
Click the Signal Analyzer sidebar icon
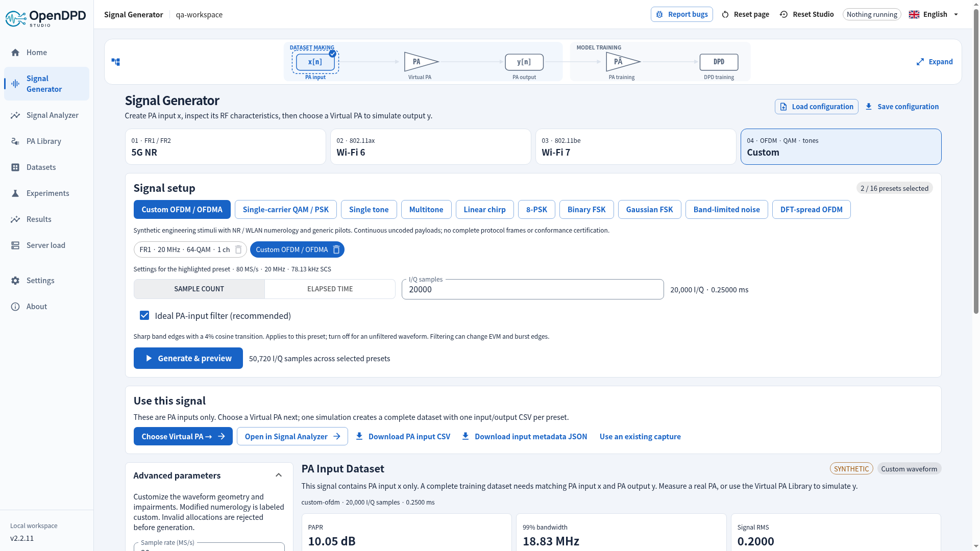[15, 115]
